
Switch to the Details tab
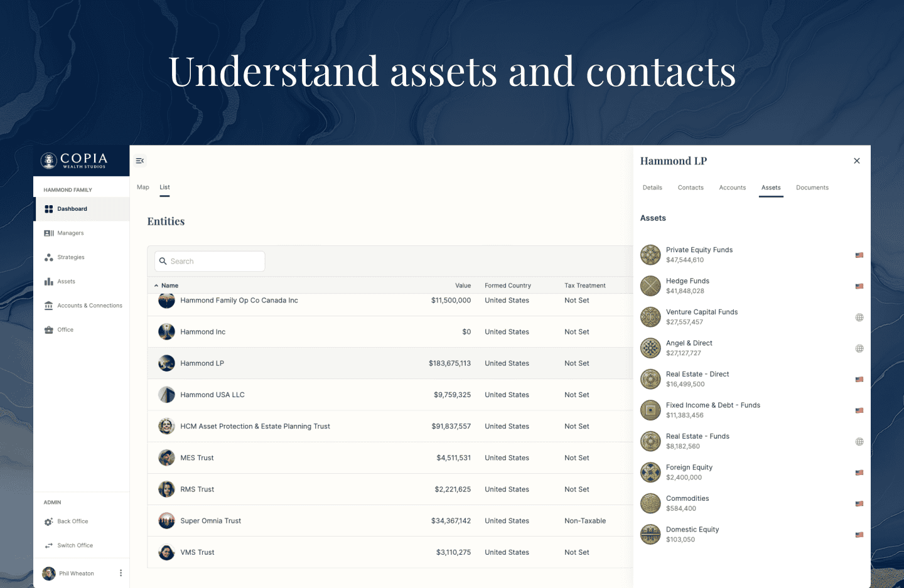click(x=652, y=188)
